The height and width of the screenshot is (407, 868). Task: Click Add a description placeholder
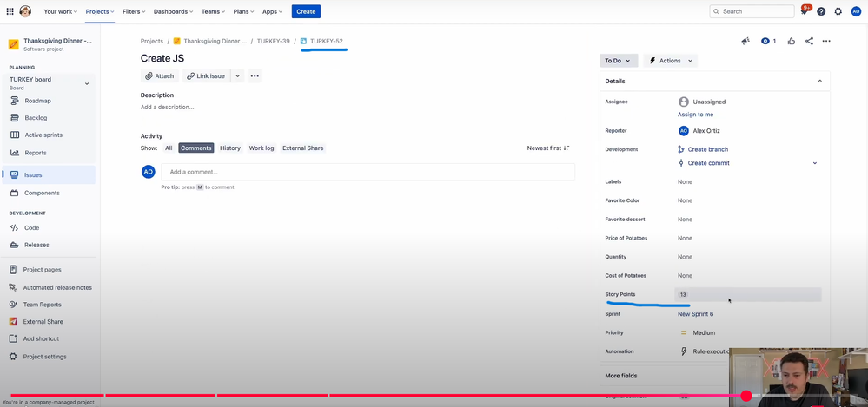pos(167,108)
